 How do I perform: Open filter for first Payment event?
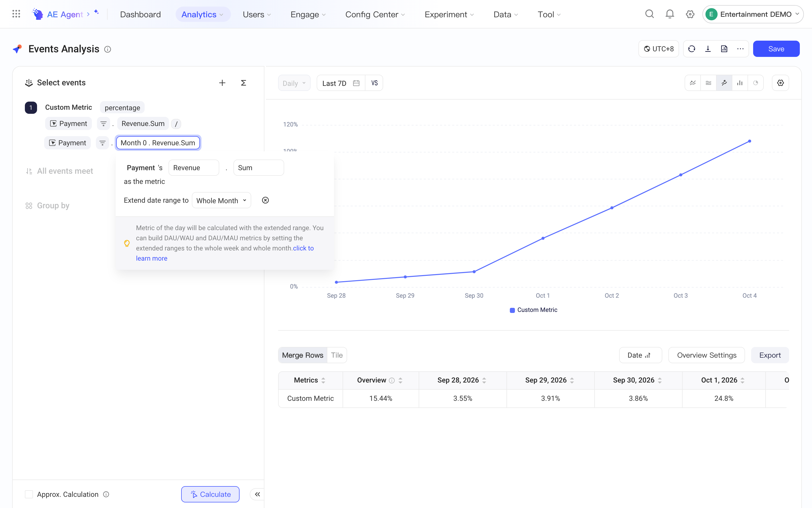point(103,124)
